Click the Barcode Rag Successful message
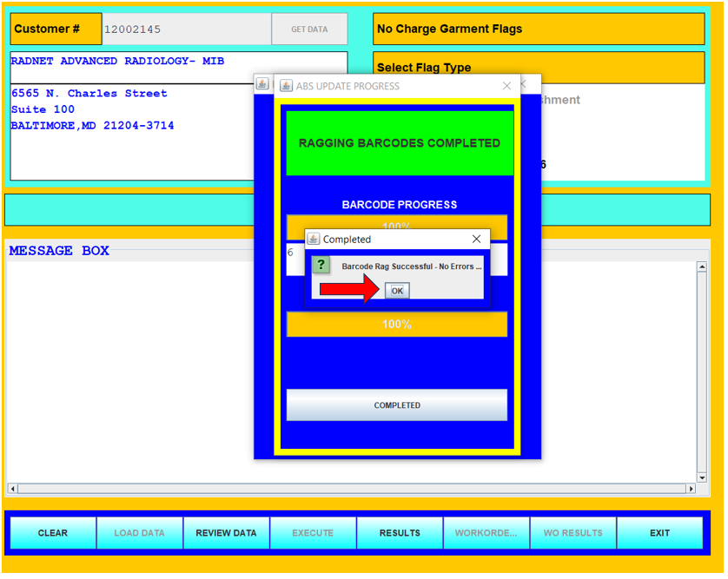Viewport: 728px width, 579px height. (413, 267)
